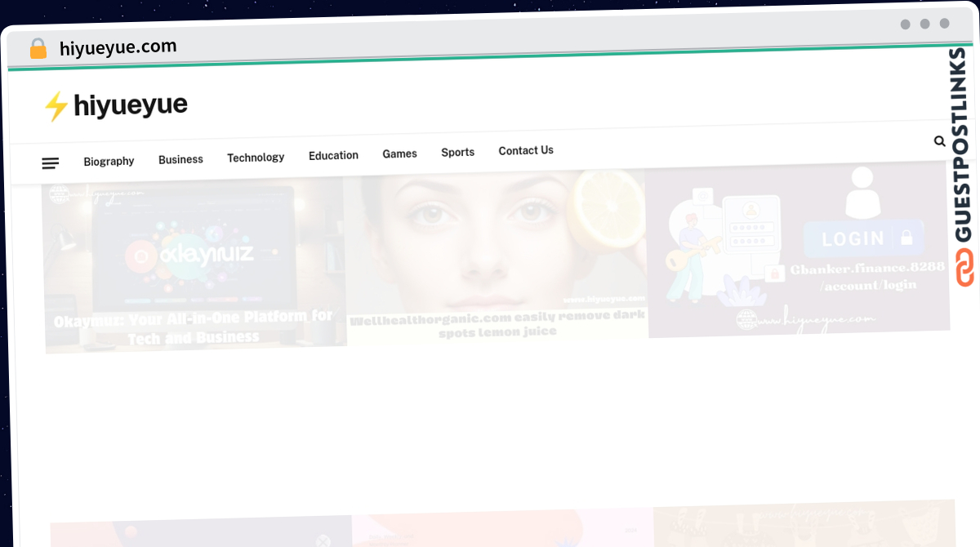Image resolution: width=980 pixels, height=547 pixels.
Task: Click the padlock icon in address bar
Action: (x=38, y=49)
